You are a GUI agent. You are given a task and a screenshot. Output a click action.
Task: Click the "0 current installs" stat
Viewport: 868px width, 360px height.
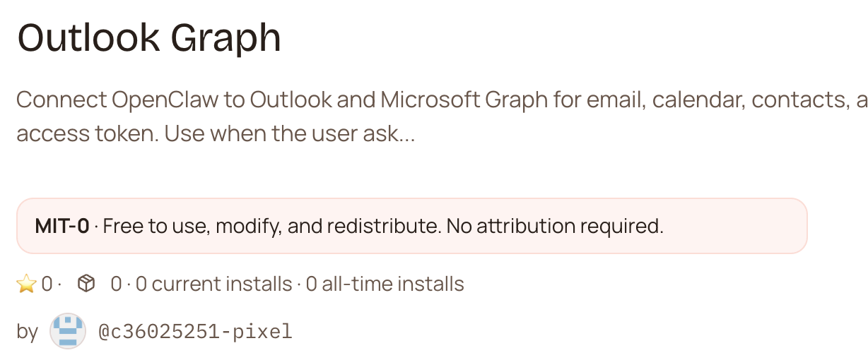[213, 284]
